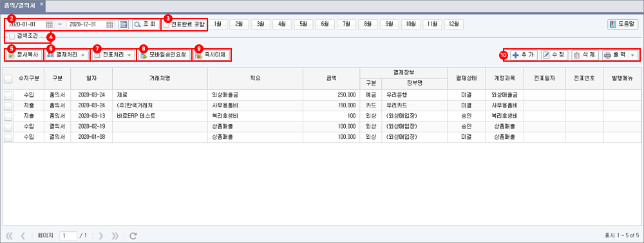This screenshot has width=644, height=243.
Task: Click the page number input field
Action: (x=68, y=236)
